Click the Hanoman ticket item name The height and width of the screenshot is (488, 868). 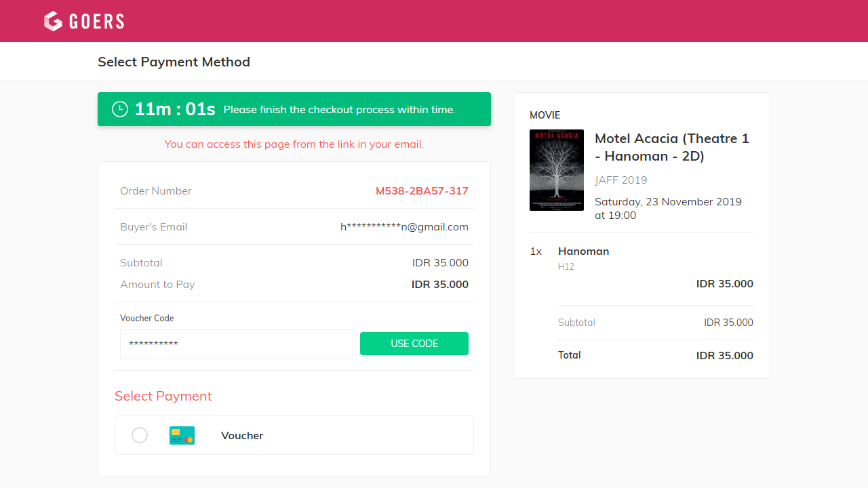[583, 251]
